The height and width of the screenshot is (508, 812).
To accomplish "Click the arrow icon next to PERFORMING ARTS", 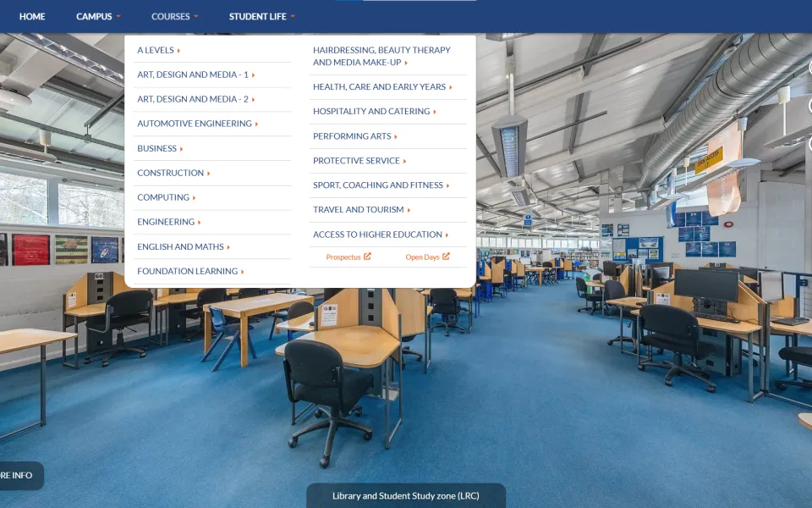I will [x=396, y=137].
